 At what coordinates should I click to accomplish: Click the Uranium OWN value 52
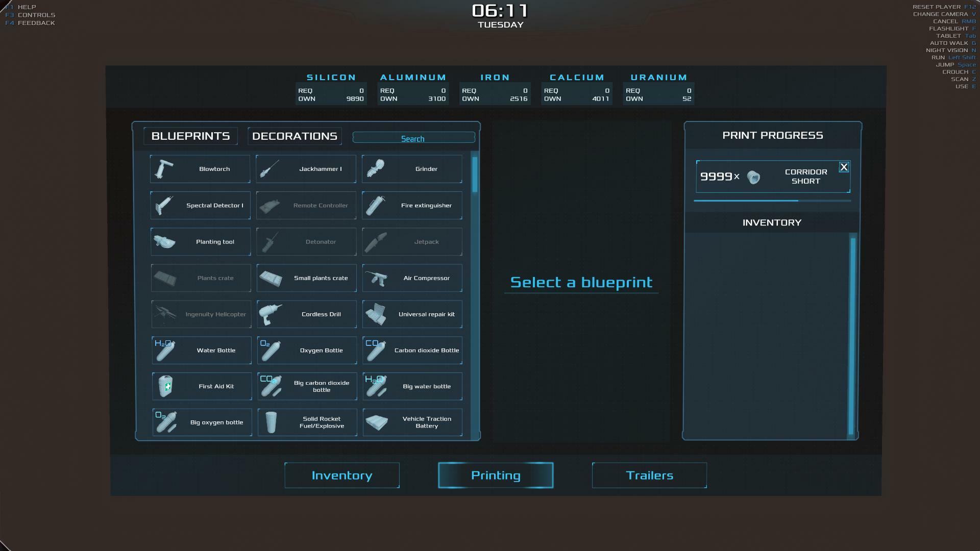coord(687,99)
